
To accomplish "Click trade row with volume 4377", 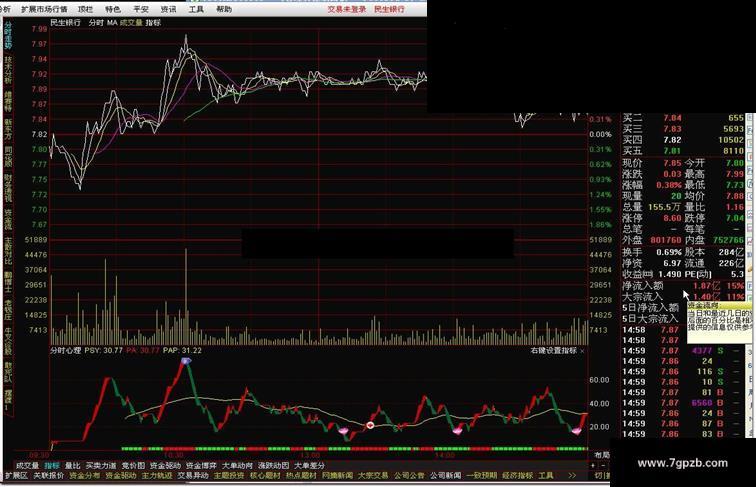I will pyautogui.click(x=683, y=351).
